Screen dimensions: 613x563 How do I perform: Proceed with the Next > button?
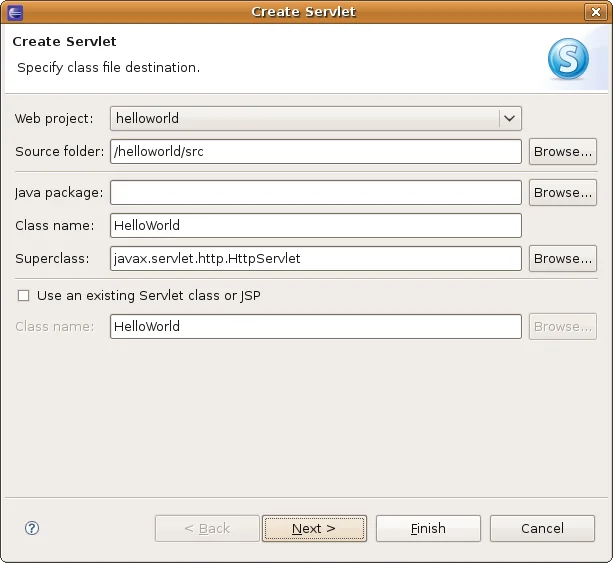point(314,528)
